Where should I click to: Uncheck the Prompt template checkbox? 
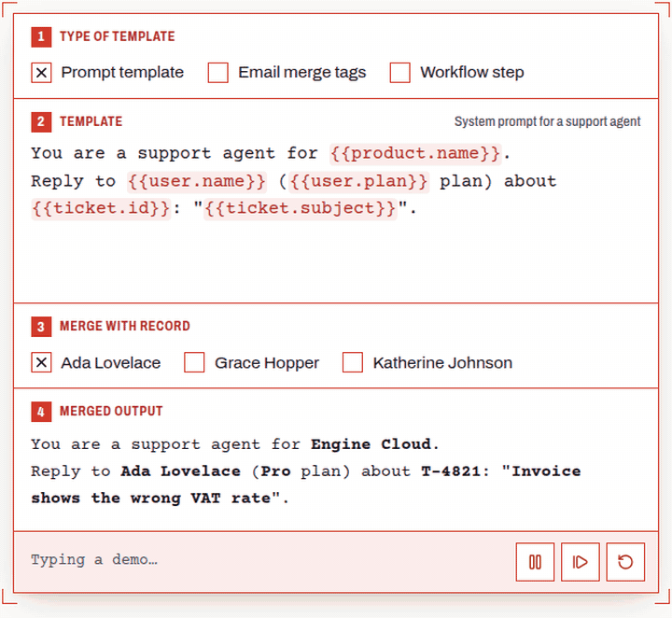coord(41,73)
